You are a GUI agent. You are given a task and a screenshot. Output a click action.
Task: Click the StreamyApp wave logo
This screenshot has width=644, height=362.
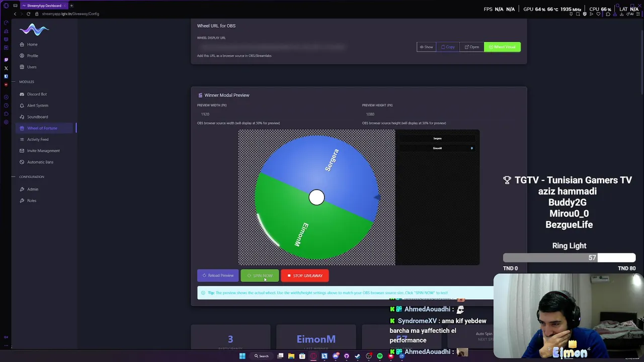pos(34,30)
